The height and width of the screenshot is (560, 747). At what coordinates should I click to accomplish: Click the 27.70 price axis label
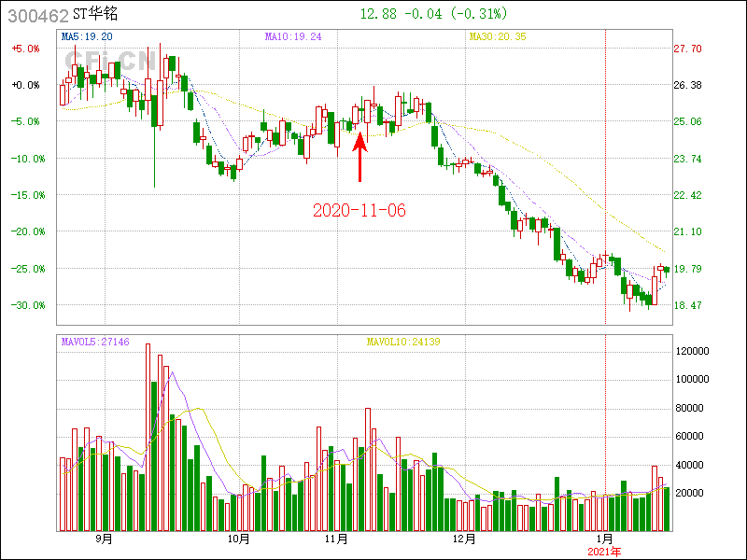(x=687, y=49)
